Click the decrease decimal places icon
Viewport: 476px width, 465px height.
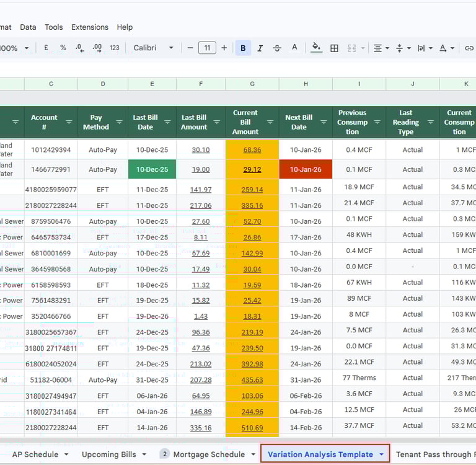click(x=79, y=48)
